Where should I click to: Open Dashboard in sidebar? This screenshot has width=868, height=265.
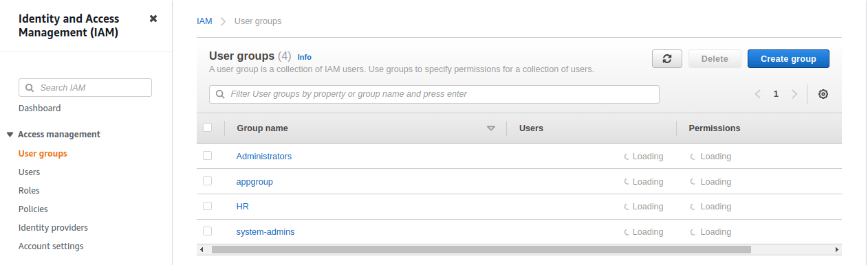click(39, 108)
